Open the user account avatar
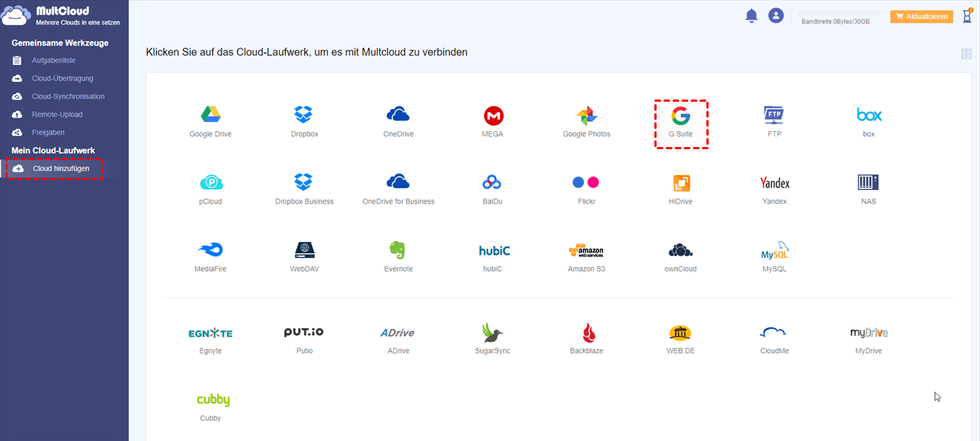 pos(776,15)
